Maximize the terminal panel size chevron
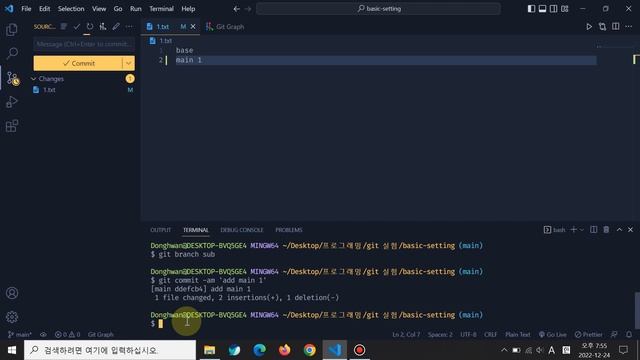The image size is (640, 360). click(x=619, y=230)
